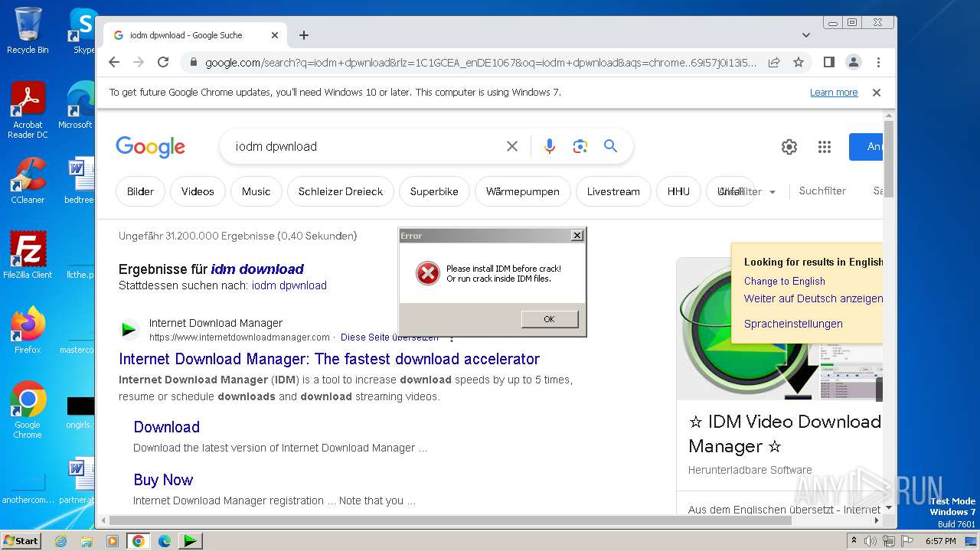Open File Explorer from taskbar
Viewport: 980px width, 551px height.
pyautogui.click(x=87, y=541)
